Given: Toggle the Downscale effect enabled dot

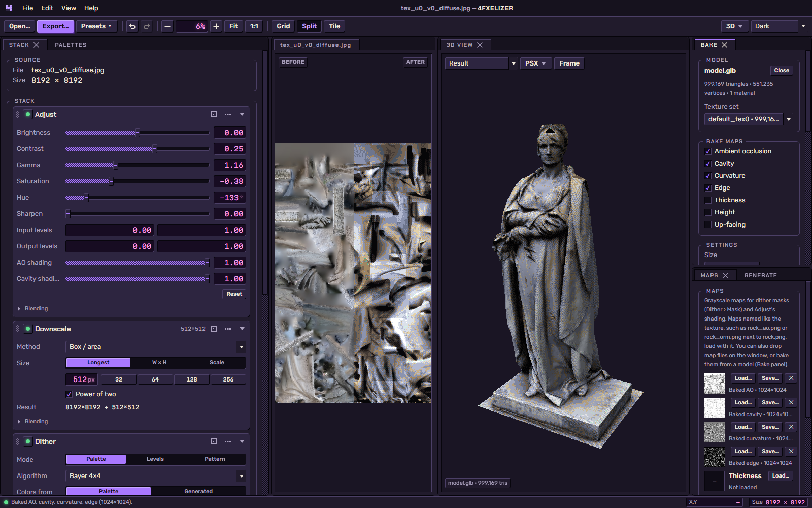Looking at the screenshot, I should coord(28,329).
